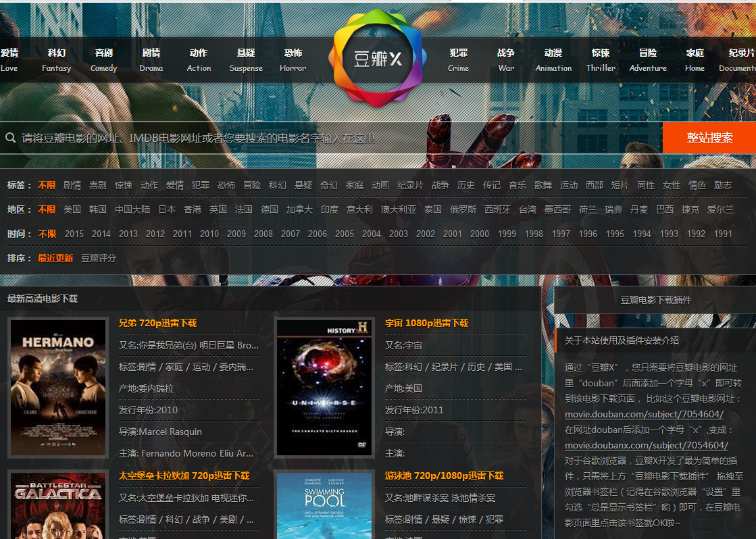
Task: Click 关于本站使用及插件安装介绍 heading
Action: [622, 340]
